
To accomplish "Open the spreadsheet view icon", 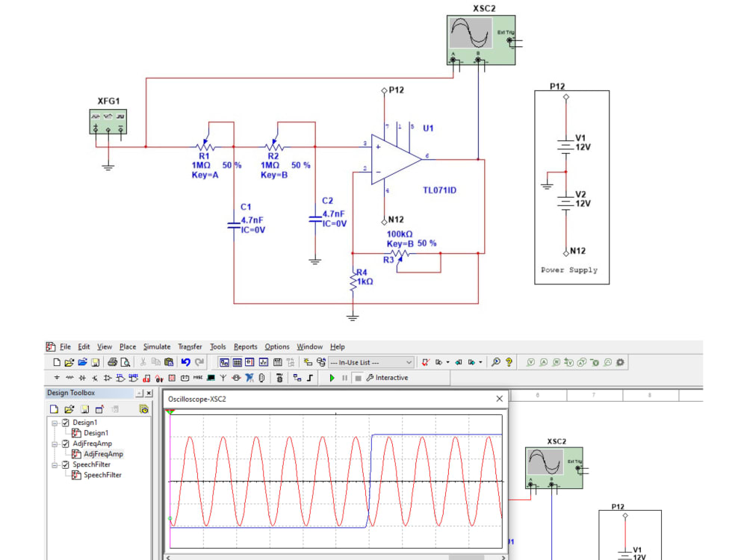I will point(237,362).
